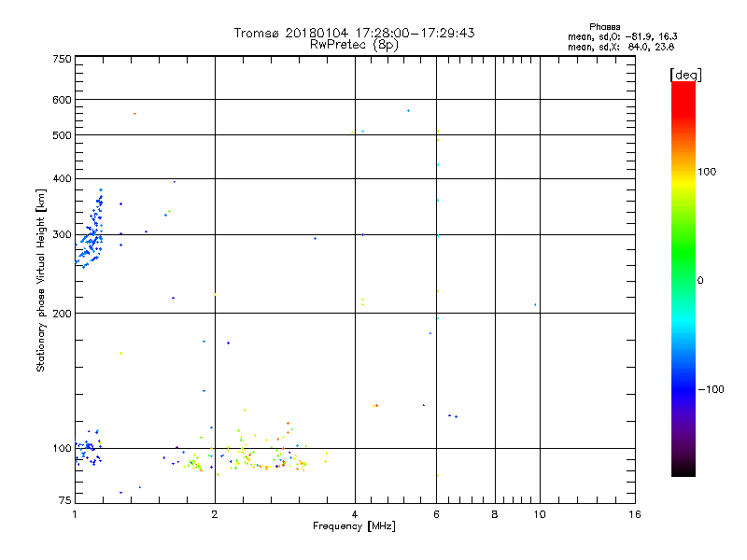The height and width of the screenshot is (560, 747).
Task: Click the x-axis '8' tick label
Action: tap(495, 514)
